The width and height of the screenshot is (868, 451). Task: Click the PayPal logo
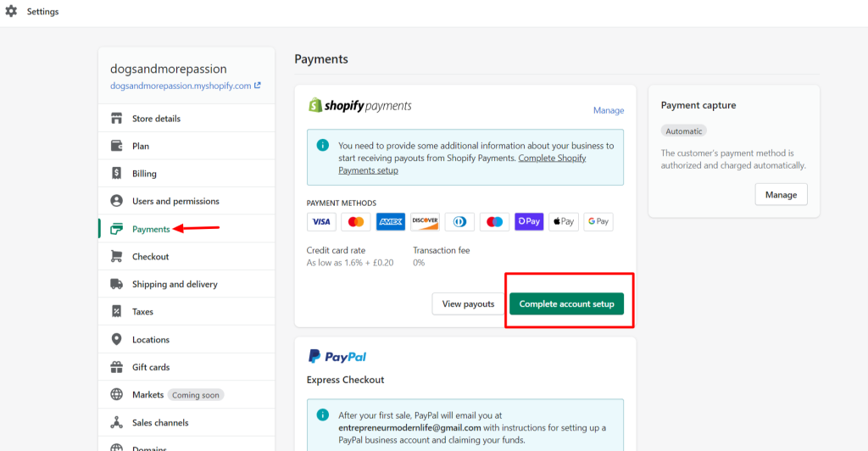pos(337,357)
